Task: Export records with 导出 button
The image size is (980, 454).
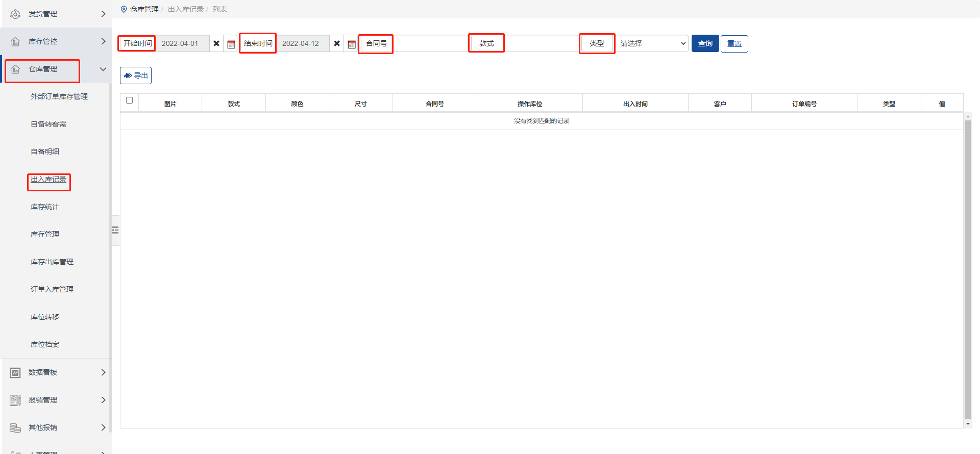Action: tap(136, 75)
